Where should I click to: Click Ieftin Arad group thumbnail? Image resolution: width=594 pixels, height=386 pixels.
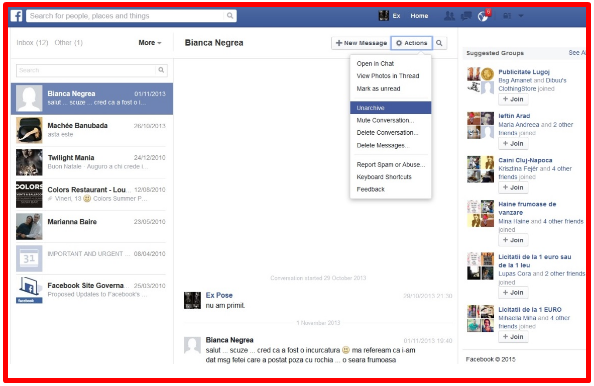(x=480, y=125)
